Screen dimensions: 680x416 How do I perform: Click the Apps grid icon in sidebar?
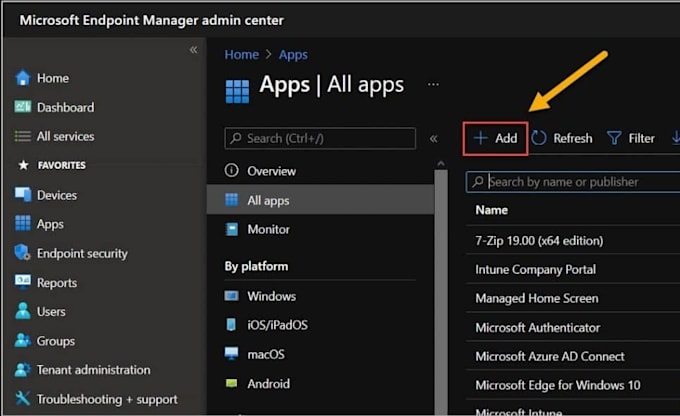tap(23, 223)
